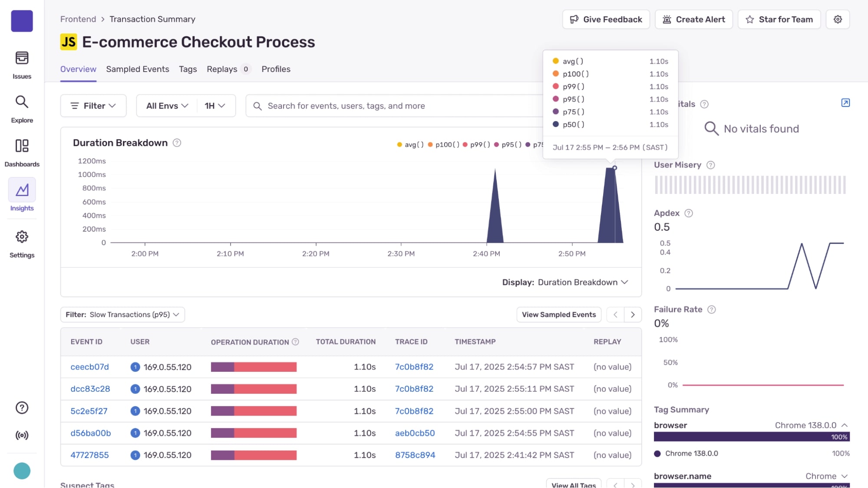Click the Duration Breakdown help tooltip icon
Screen dimensions: 868x488
click(177, 143)
